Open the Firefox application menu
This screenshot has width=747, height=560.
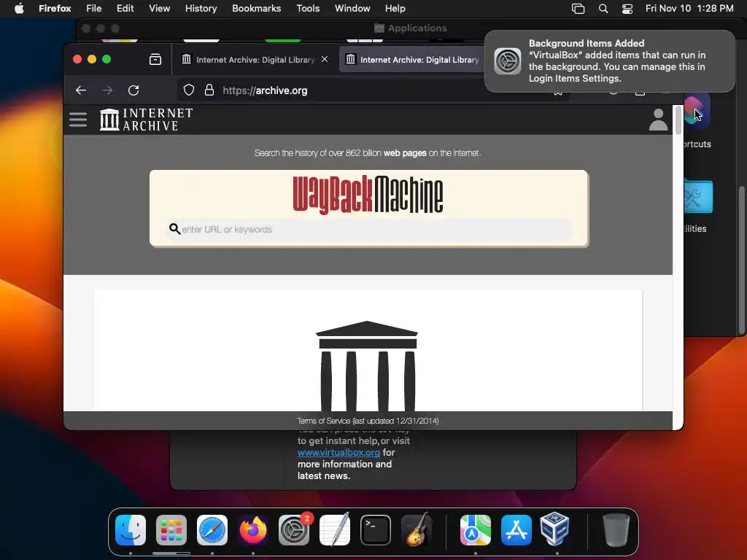point(55,9)
